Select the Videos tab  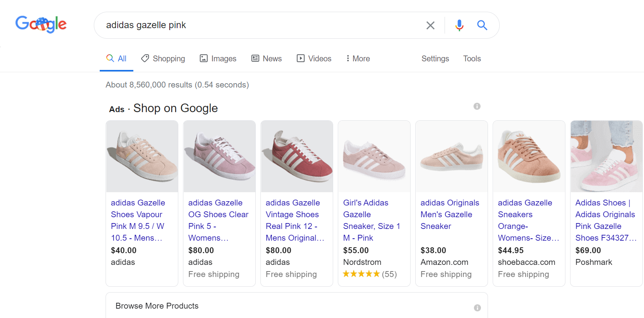(x=314, y=59)
